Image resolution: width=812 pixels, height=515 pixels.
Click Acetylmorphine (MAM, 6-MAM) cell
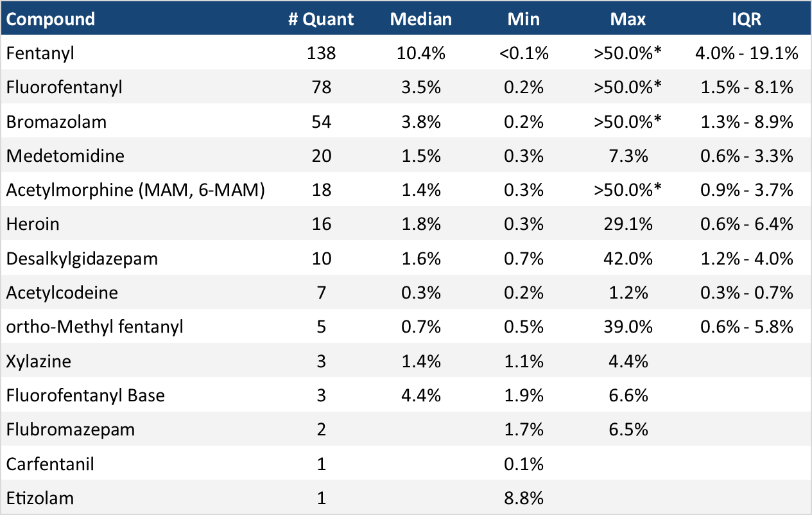point(135,189)
